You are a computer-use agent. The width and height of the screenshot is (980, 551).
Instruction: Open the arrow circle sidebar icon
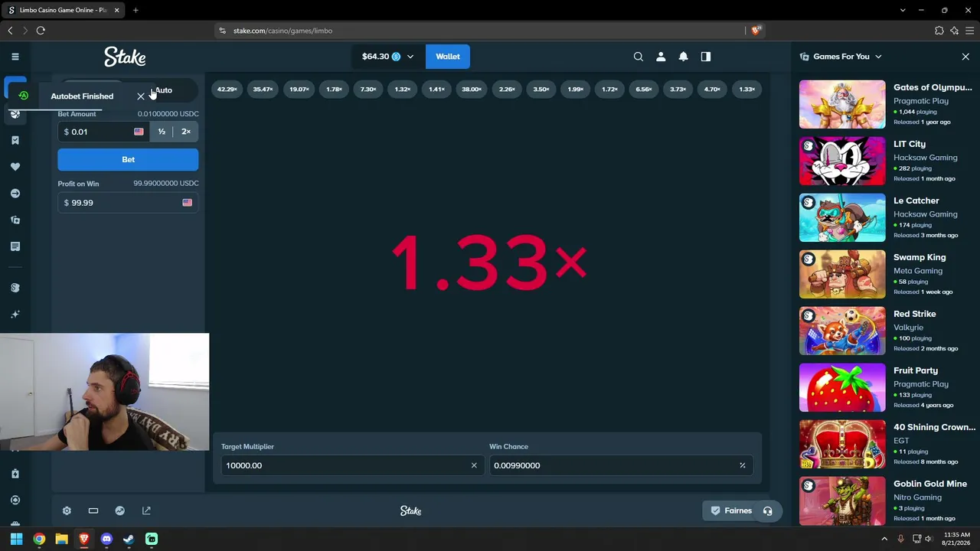point(15,194)
